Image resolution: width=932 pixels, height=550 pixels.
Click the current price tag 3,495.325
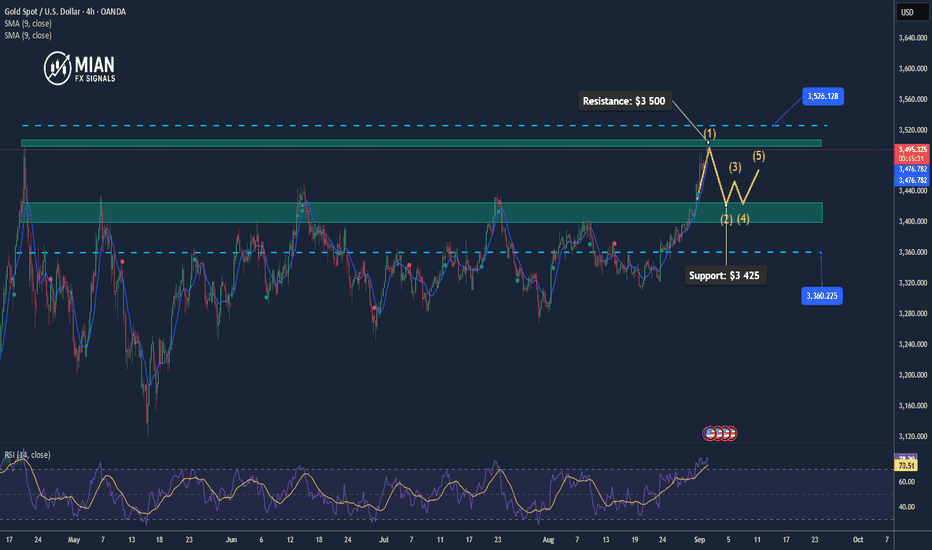[x=912, y=150]
